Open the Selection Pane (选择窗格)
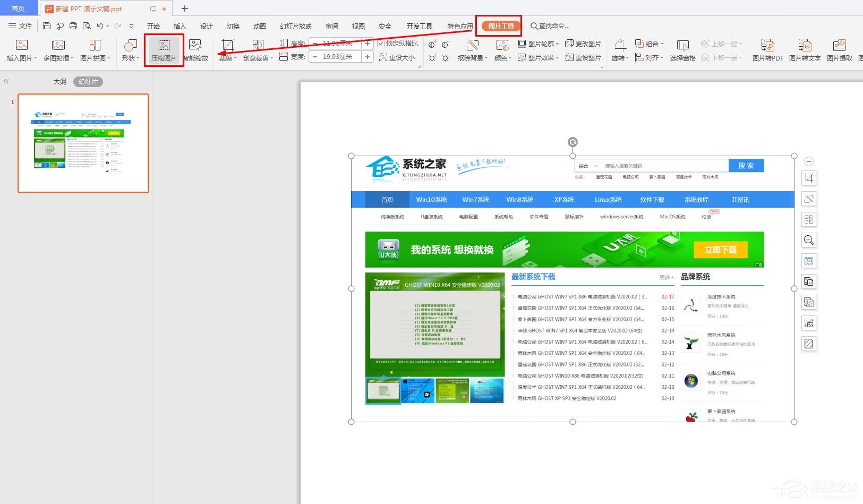This screenshot has height=504, width=863. coord(682,50)
